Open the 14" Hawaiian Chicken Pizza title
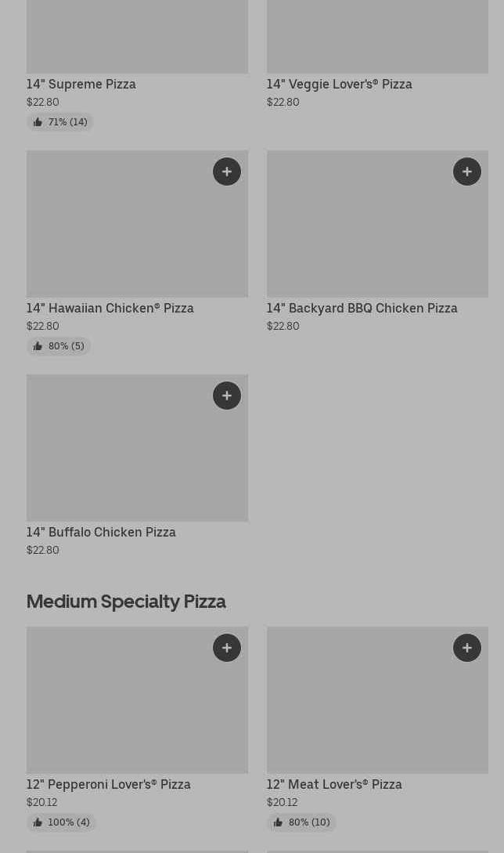This screenshot has width=504, height=853. [110, 308]
